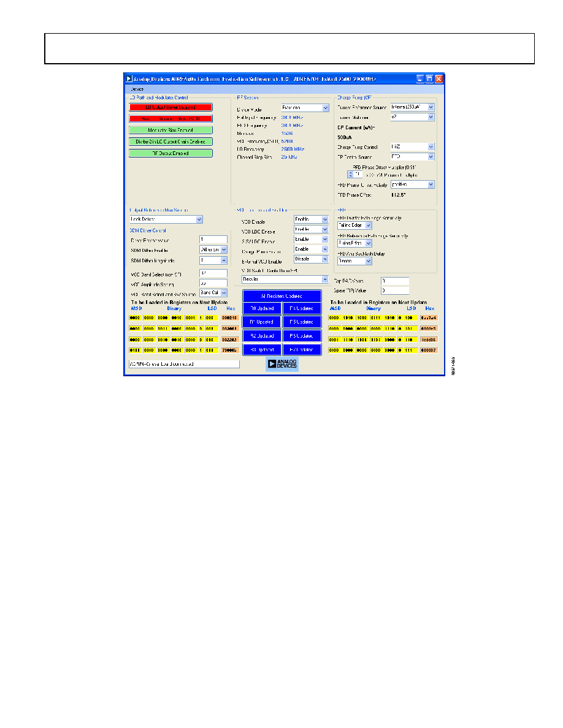Open the VCO LDO Enable dropdown
This screenshot has height=728, width=563.
coord(311,229)
